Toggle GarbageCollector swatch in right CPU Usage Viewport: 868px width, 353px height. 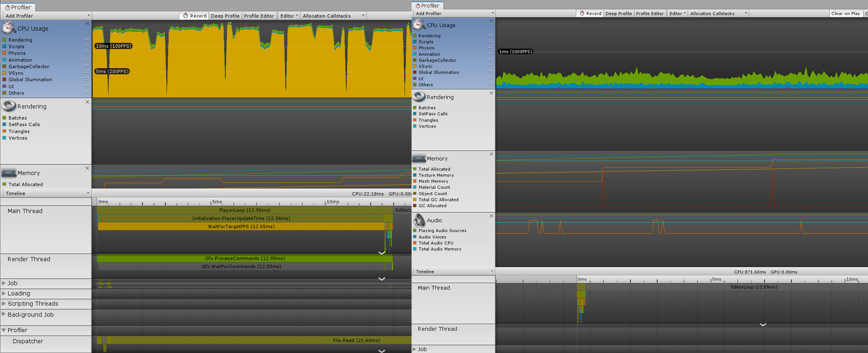pyautogui.click(x=415, y=60)
